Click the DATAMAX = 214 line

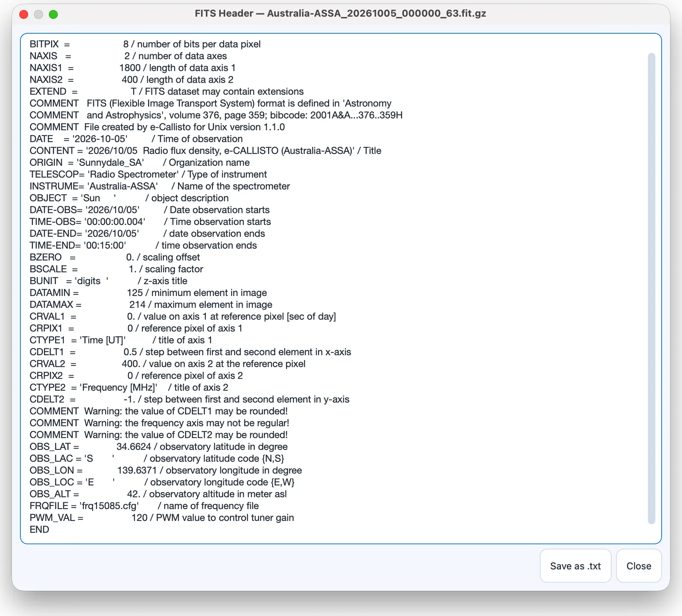coord(151,305)
